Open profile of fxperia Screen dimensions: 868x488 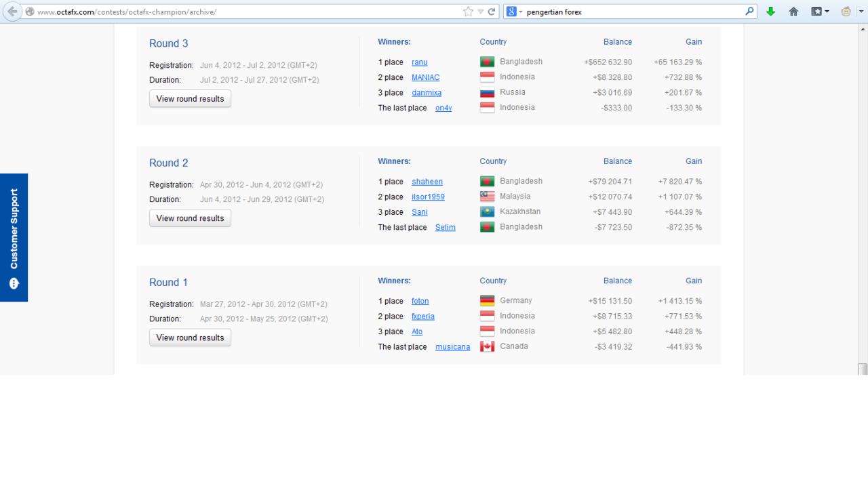point(423,317)
